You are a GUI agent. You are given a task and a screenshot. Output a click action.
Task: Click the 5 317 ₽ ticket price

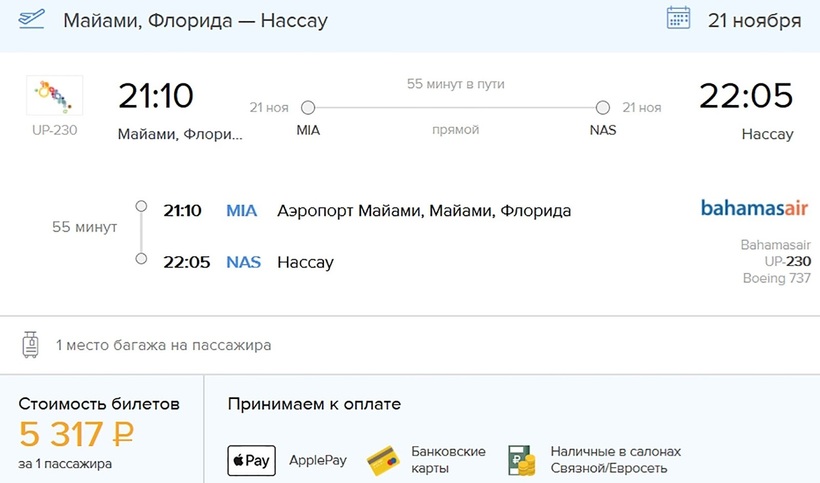tap(77, 434)
